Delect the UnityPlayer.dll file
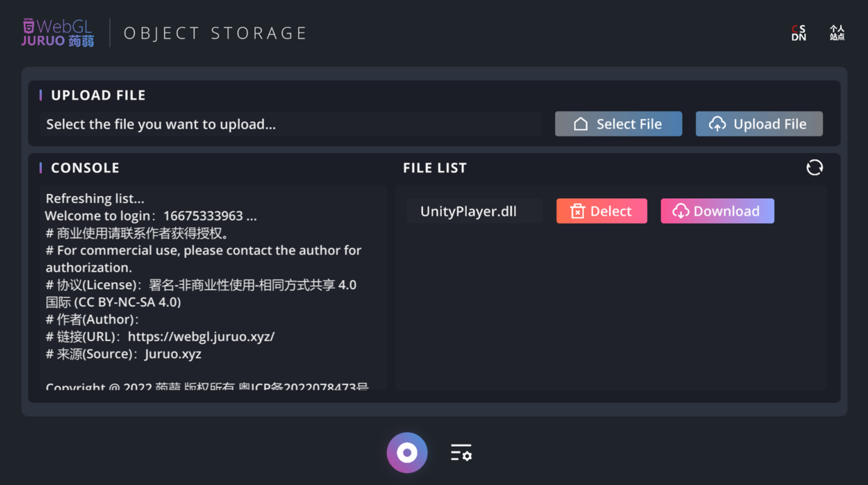The width and height of the screenshot is (868, 485). (x=601, y=211)
